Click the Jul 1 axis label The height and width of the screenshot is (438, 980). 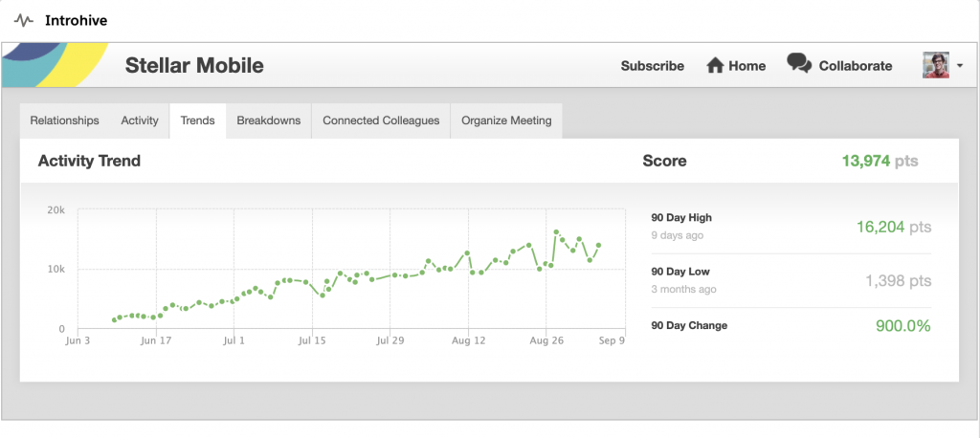(x=234, y=341)
